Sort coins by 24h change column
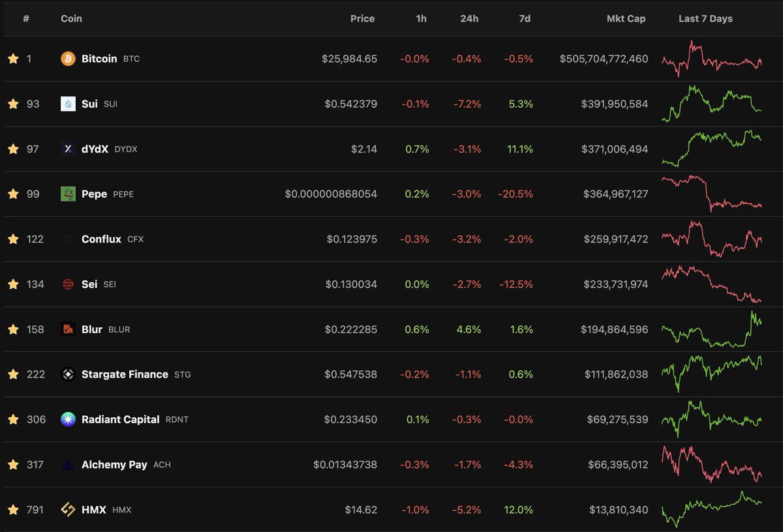 click(469, 18)
